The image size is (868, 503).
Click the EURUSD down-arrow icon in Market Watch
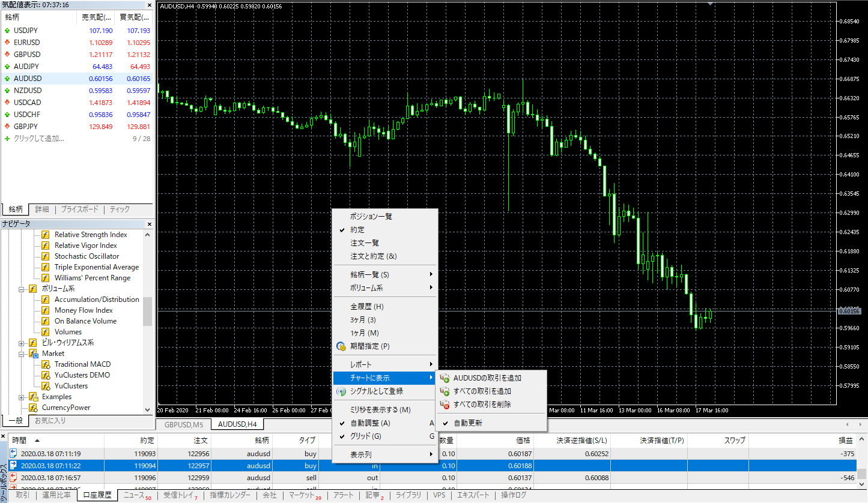(7, 43)
